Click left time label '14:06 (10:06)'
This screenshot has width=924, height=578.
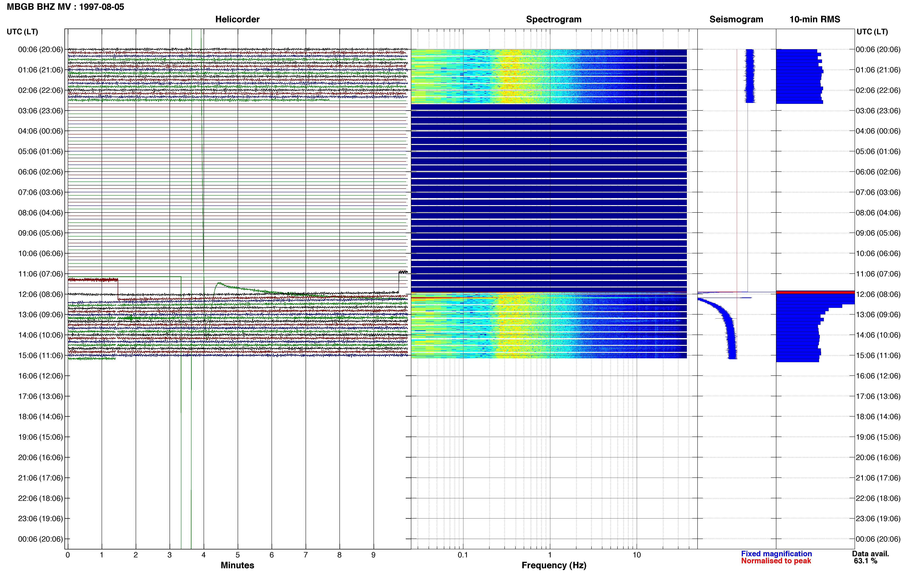[40, 335]
